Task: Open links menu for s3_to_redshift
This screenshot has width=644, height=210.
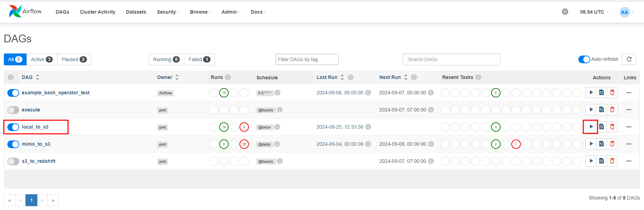Action: pos(629,161)
